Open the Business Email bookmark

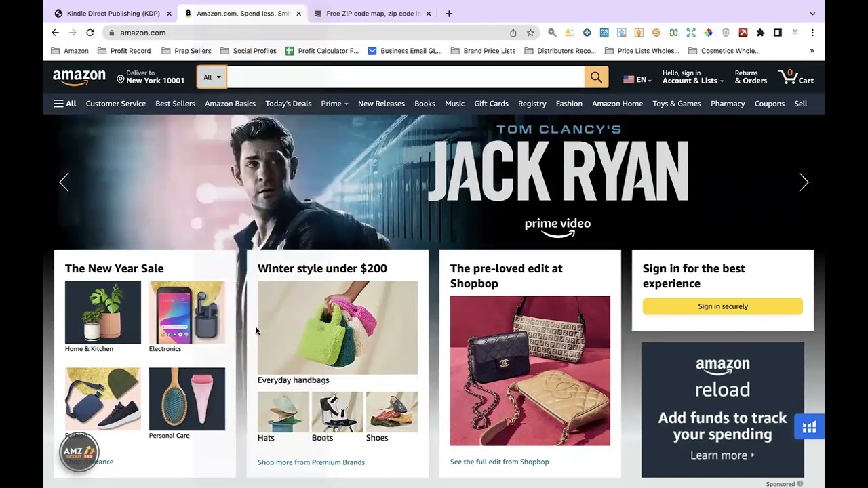(x=405, y=51)
